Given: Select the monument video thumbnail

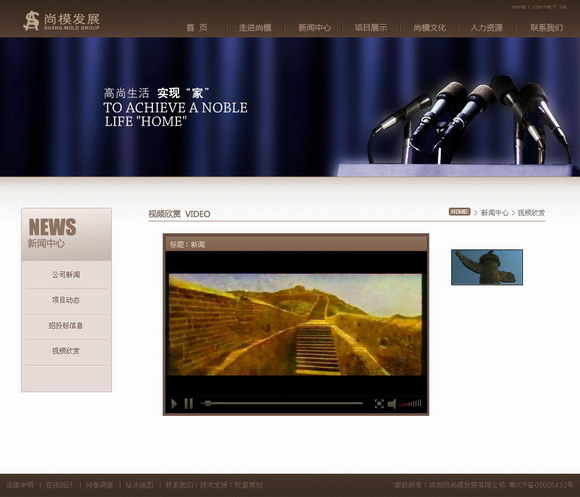Looking at the screenshot, I should 487,267.
